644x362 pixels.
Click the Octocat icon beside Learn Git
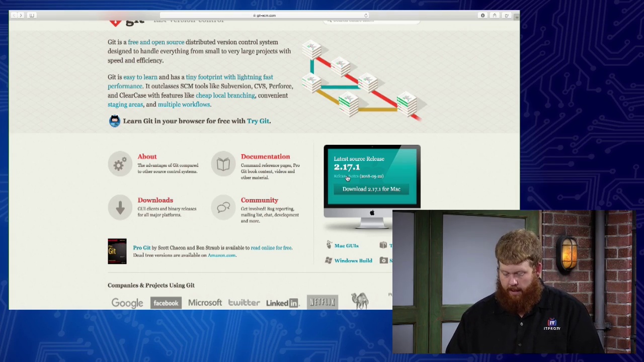pyautogui.click(x=115, y=121)
